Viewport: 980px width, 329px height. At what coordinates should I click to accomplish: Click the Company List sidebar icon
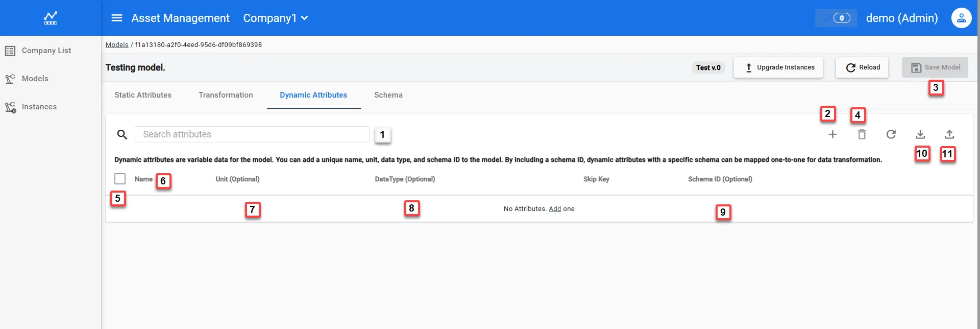pyautogui.click(x=10, y=51)
